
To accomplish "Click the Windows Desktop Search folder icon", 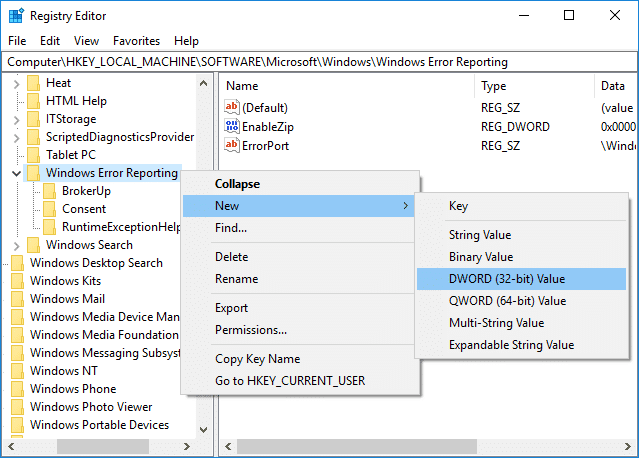I will [18, 263].
